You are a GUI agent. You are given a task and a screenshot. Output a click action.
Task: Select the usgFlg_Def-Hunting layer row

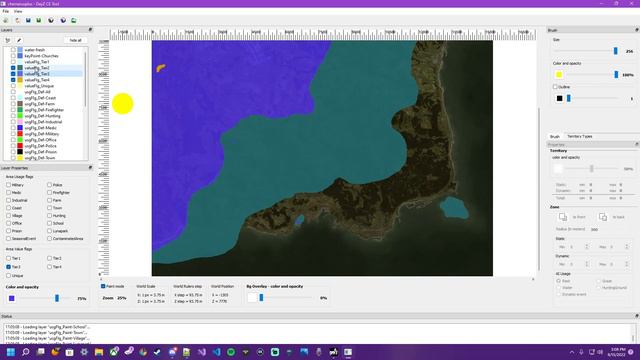coord(42,116)
